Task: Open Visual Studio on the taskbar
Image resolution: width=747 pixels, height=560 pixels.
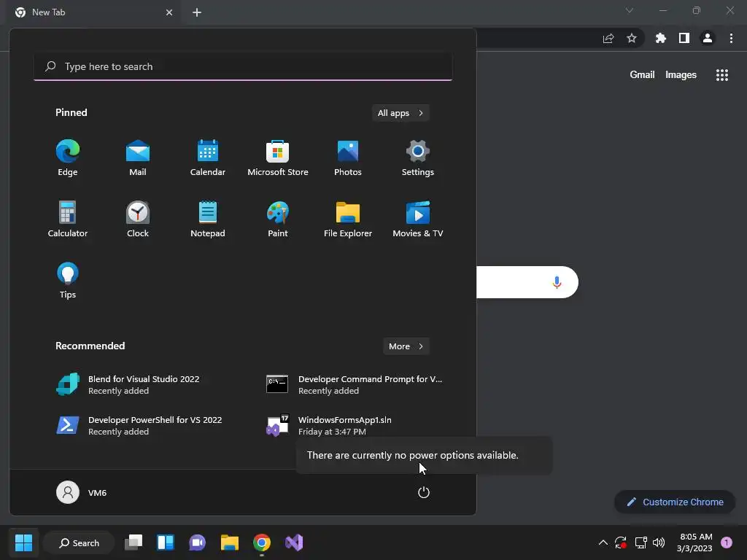Action: pyautogui.click(x=294, y=542)
